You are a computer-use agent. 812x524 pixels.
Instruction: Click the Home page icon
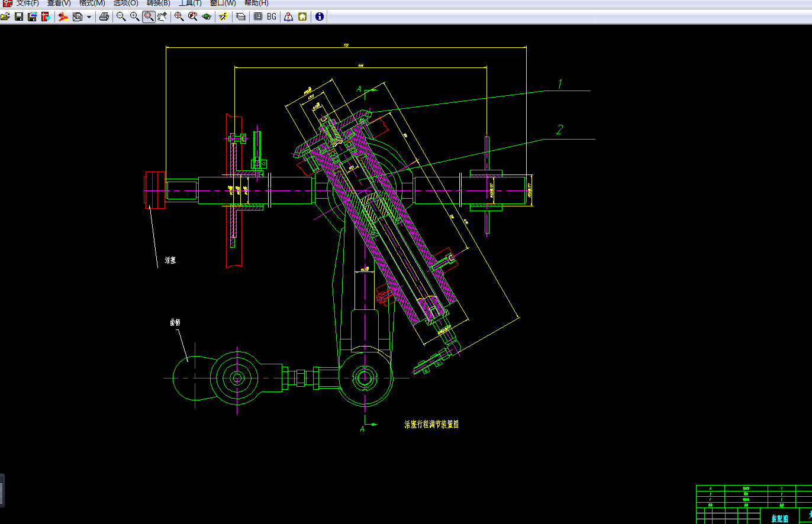[302, 17]
